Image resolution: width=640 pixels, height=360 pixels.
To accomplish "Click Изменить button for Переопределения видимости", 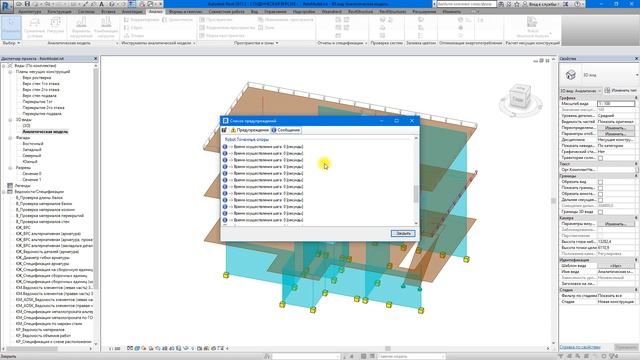I will (x=616, y=128).
